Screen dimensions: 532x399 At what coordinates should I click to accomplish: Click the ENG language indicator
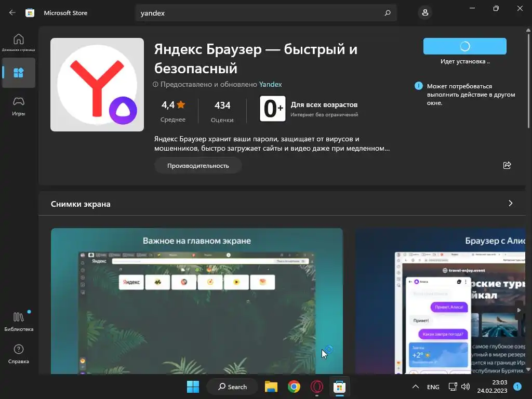[x=433, y=387]
